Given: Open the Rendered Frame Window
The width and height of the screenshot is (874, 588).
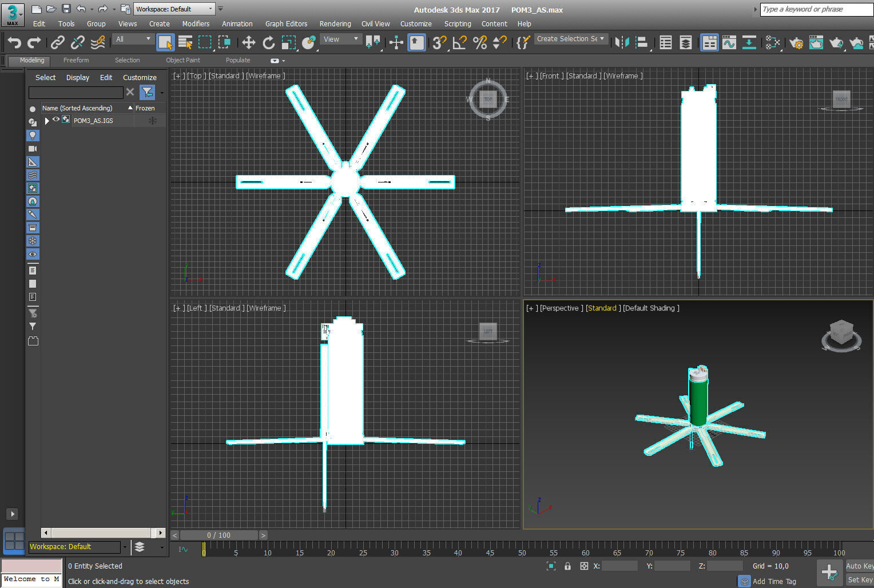Looking at the screenshot, I should click(816, 42).
